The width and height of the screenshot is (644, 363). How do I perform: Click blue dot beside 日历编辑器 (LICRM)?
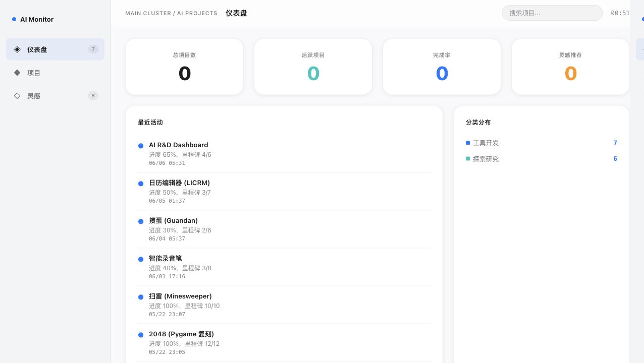coord(141,184)
